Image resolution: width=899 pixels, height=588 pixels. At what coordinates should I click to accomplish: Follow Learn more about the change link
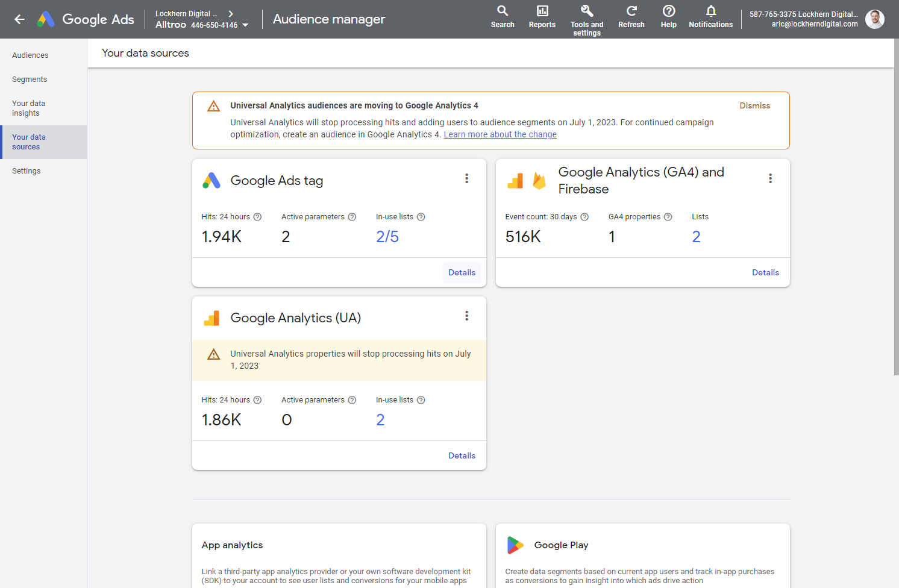click(500, 134)
